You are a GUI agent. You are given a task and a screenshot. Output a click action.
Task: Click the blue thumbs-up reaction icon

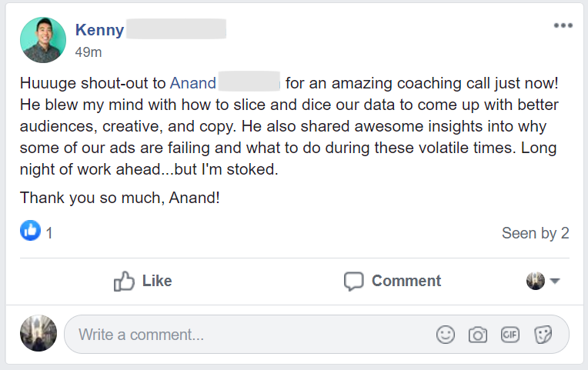[30, 232]
